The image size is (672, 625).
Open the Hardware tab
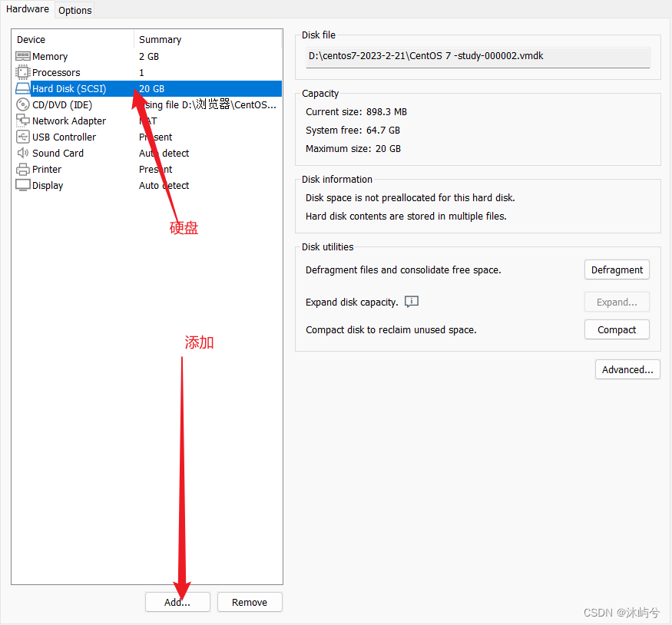coord(28,9)
